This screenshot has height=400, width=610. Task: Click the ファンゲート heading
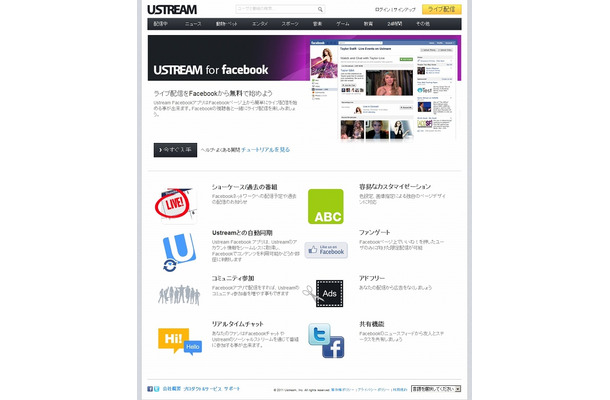tap(374, 233)
